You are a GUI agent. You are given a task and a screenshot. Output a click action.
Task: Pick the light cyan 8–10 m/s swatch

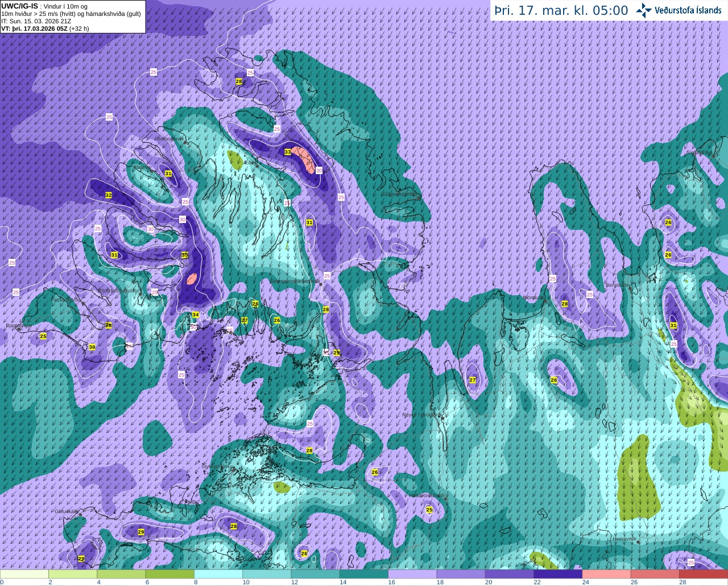(x=218, y=574)
